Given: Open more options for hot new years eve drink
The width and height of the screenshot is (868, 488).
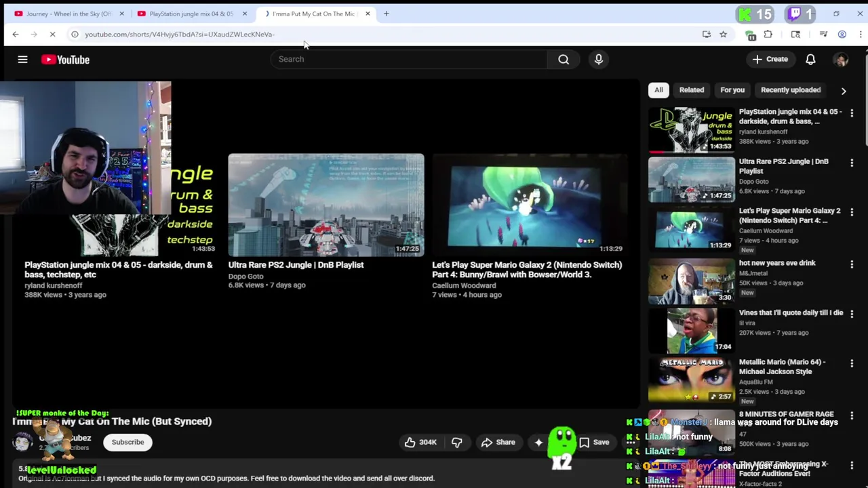Looking at the screenshot, I should (x=852, y=264).
